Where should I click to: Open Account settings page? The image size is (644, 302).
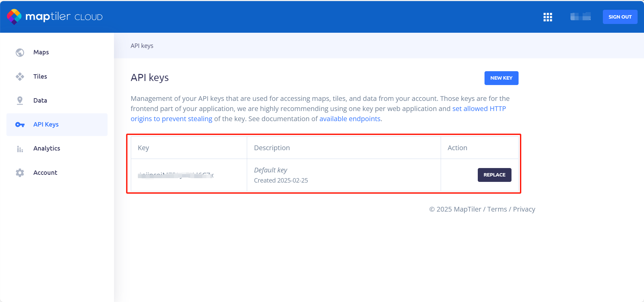(45, 173)
